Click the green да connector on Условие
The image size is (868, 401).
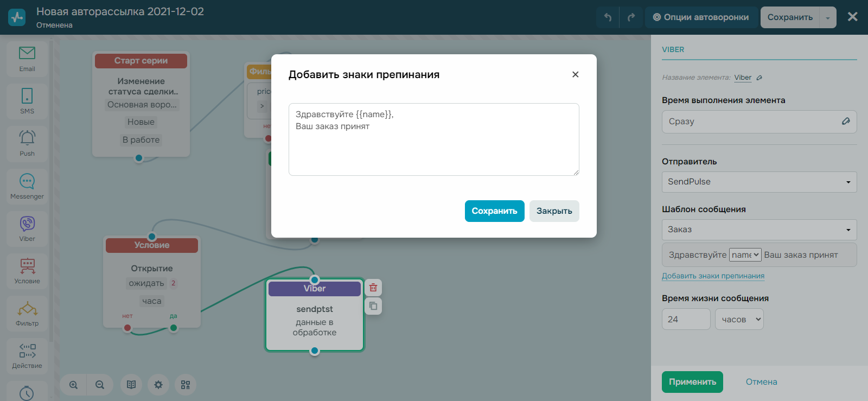coord(174,328)
